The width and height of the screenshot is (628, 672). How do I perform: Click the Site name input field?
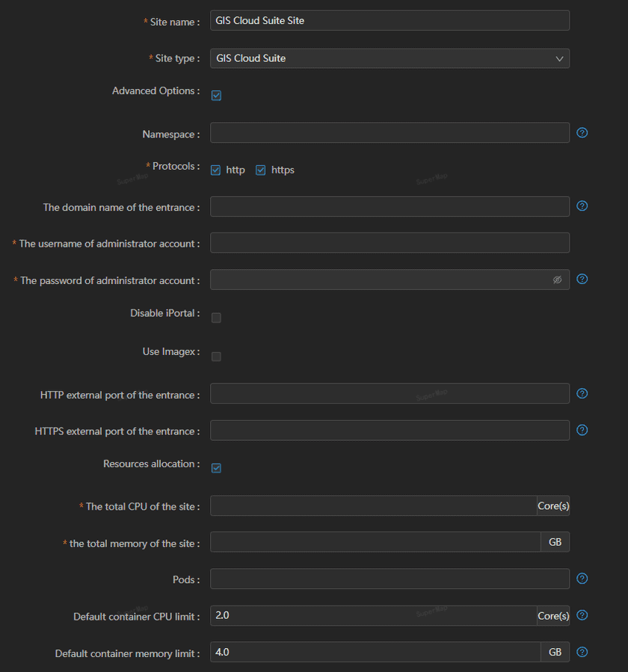coord(390,20)
